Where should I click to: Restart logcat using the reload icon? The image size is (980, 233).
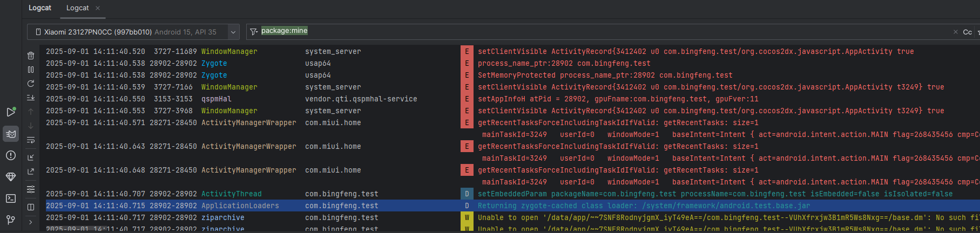(x=31, y=84)
